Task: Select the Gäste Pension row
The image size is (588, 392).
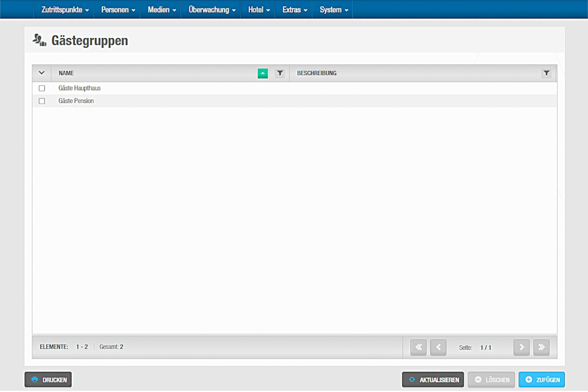Action: coord(76,101)
